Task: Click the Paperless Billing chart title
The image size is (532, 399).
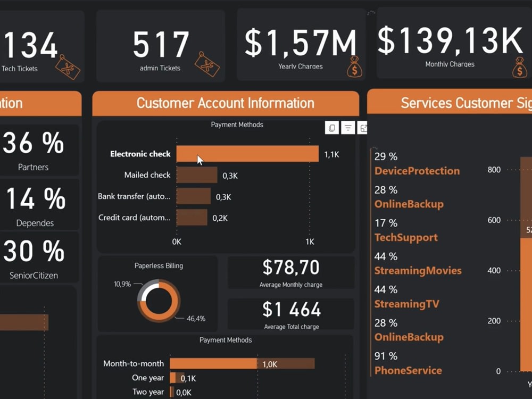Action: pos(159,265)
